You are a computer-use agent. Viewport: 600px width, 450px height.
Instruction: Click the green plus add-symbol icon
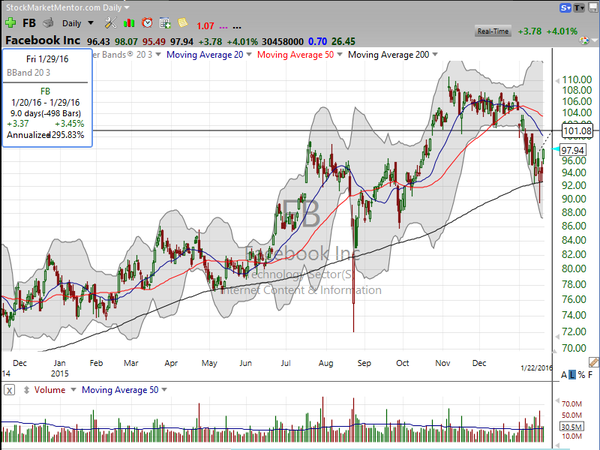[x=10, y=23]
